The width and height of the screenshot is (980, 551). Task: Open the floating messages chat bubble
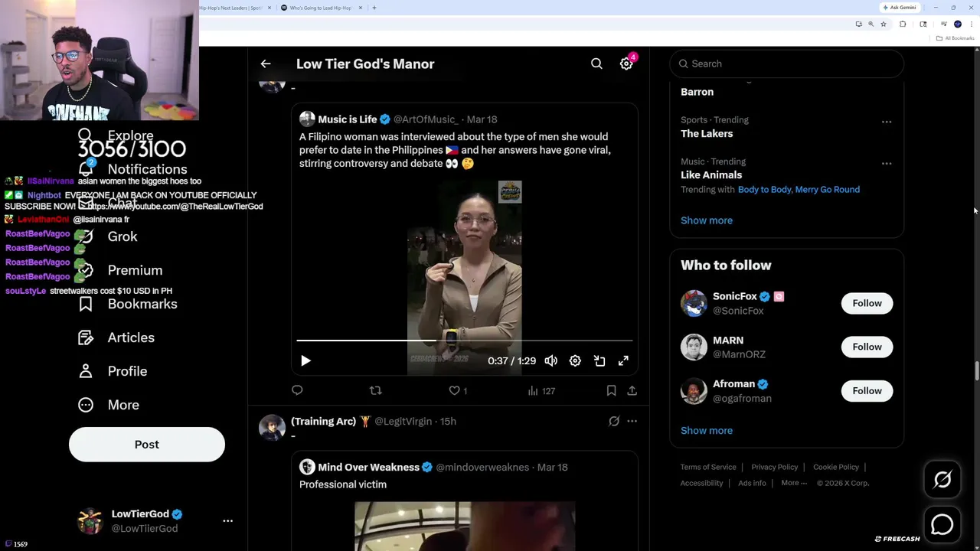tap(942, 524)
